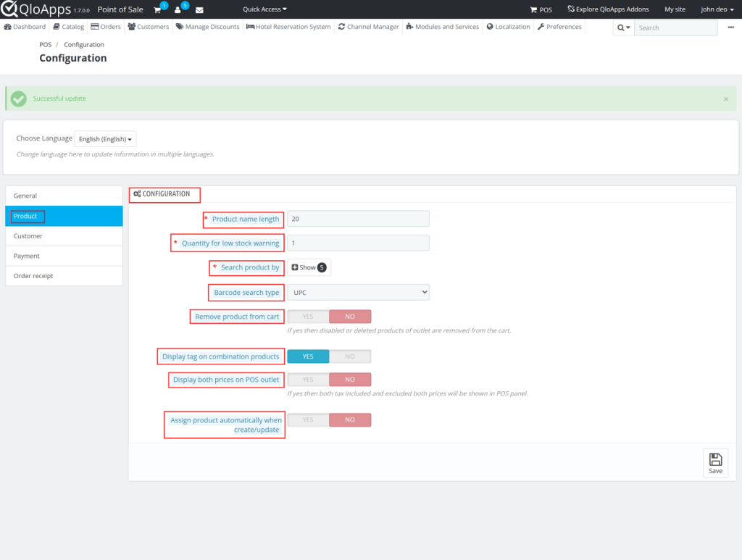Select the Product configuration tab
Viewport: 742px width, 560px height.
[64, 216]
